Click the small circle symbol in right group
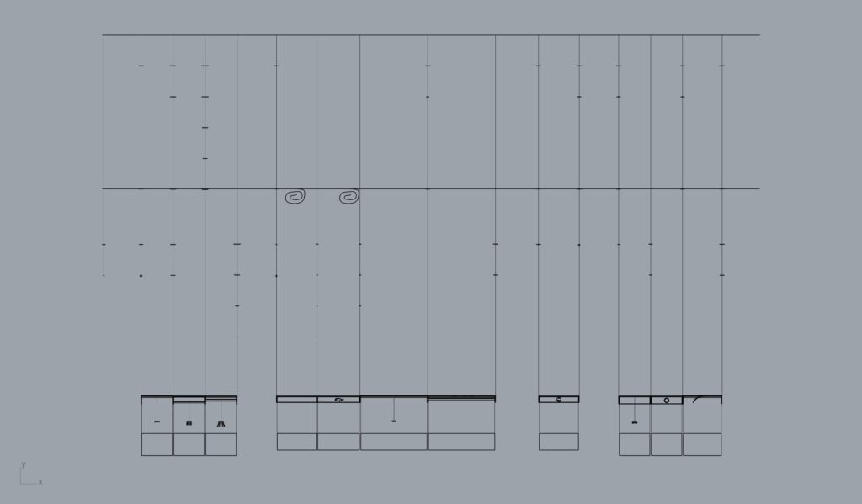The image size is (862, 504). coord(667,401)
